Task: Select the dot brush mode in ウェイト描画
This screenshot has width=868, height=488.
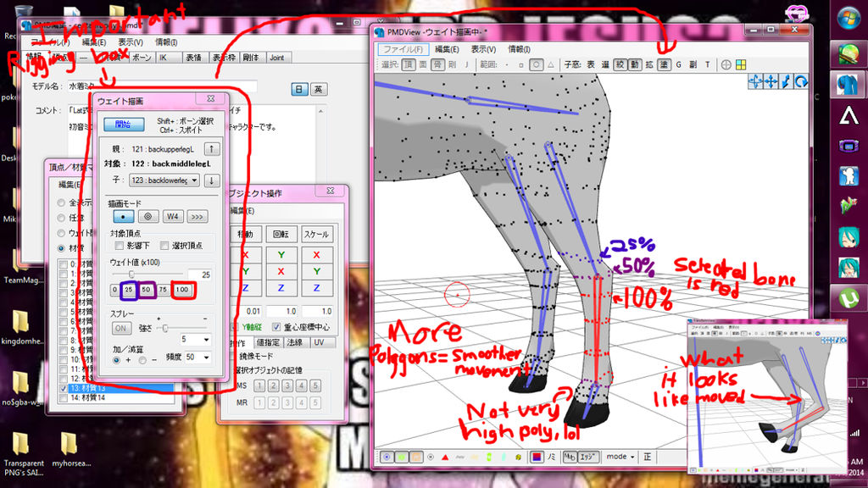Action: click(125, 217)
